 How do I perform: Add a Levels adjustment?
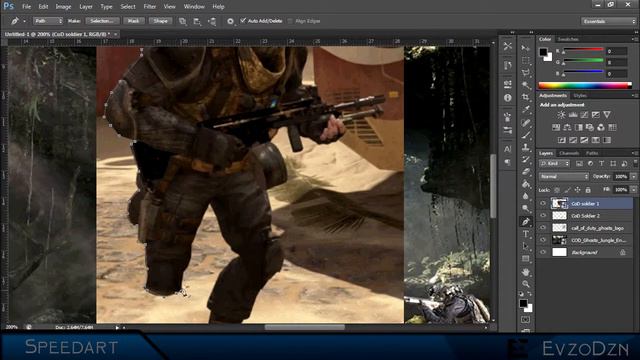pos(573,115)
